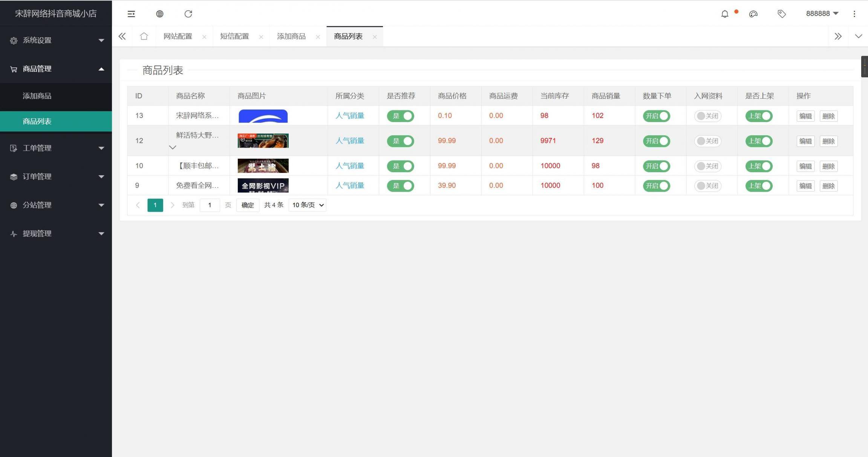
Task: Click 编辑 button for product ID 12
Action: [x=805, y=141]
